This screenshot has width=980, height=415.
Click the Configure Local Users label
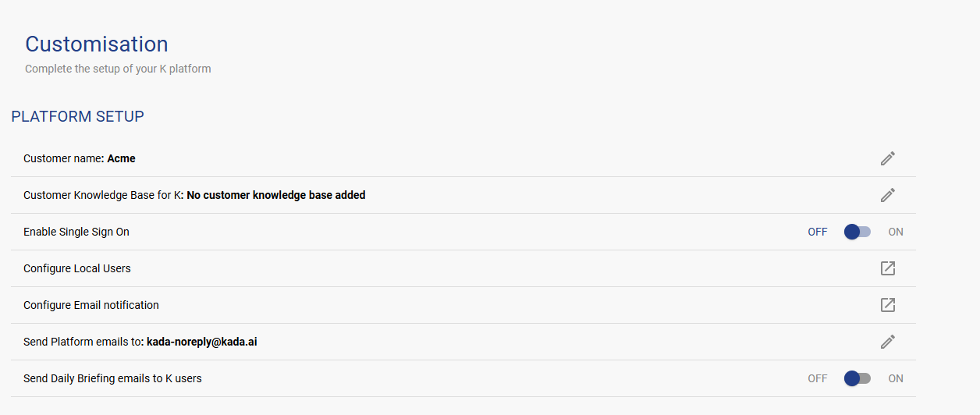tap(77, 268)
